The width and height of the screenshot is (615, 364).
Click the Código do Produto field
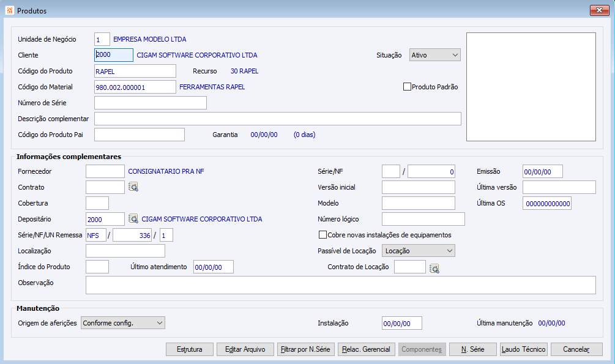(x=135, y=71)
